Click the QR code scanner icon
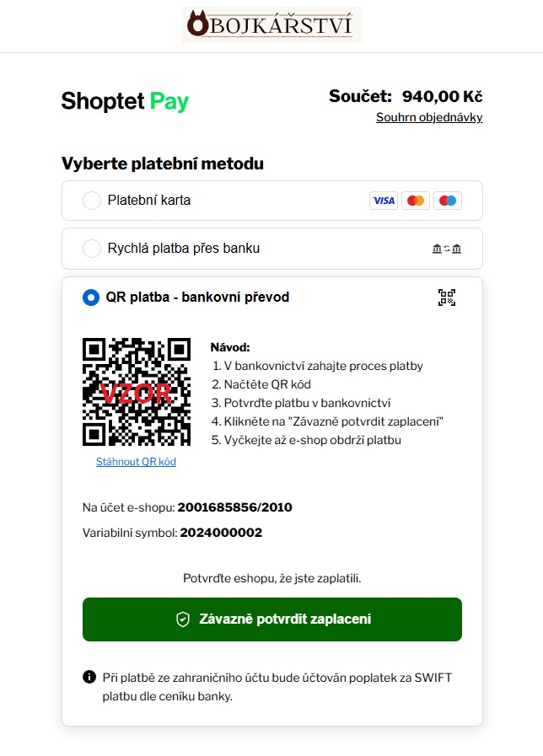Viewport: 543px width, 756px height. [x=447, y=298]
